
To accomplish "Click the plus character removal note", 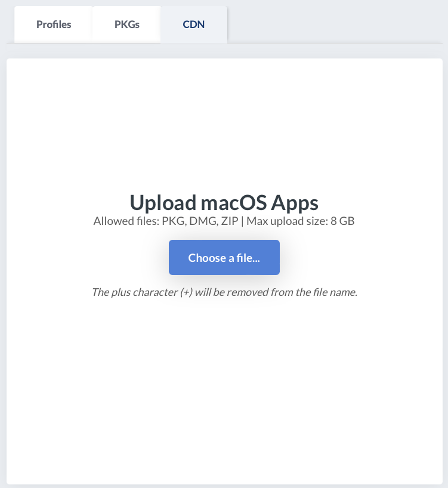I will click(224, 292).
